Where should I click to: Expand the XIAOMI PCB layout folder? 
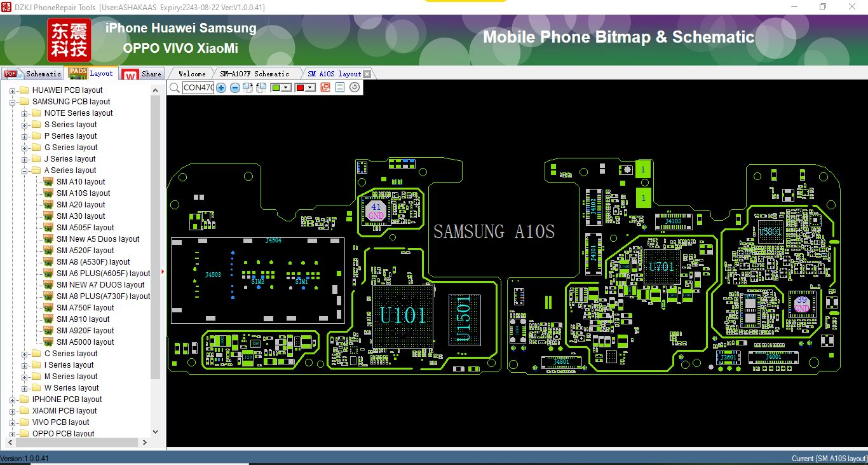pyautogui.click(x=14, y=410)
